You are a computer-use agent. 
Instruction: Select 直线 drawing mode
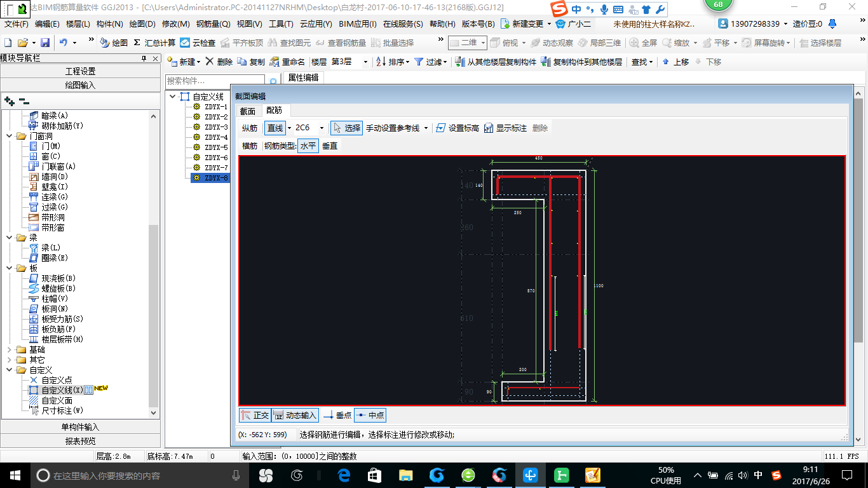[x=275, y=128]
